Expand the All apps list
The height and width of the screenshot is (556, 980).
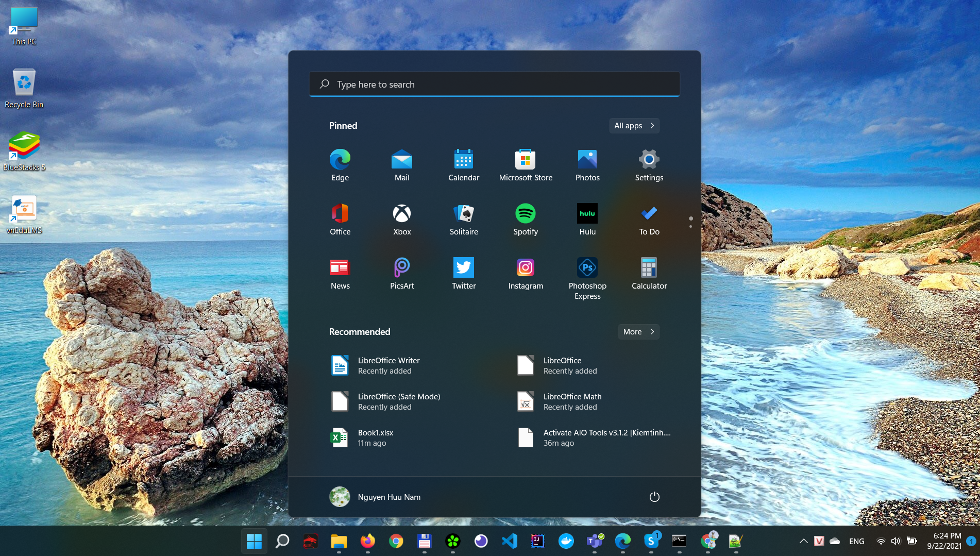pyautogui.click(x=634, y=126)
